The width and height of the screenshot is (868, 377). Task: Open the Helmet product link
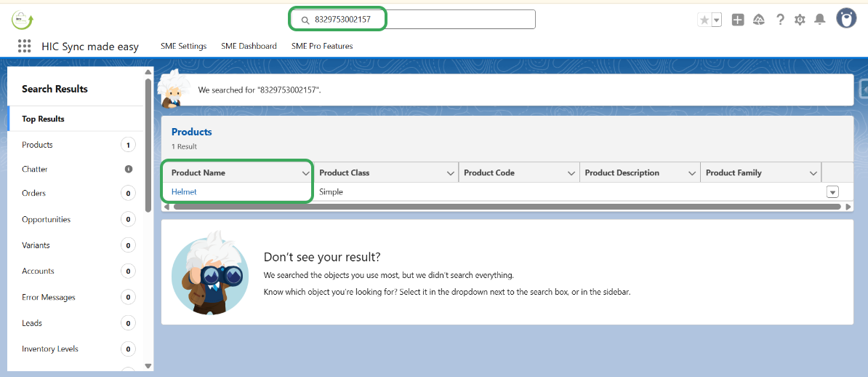pos(184,192)
